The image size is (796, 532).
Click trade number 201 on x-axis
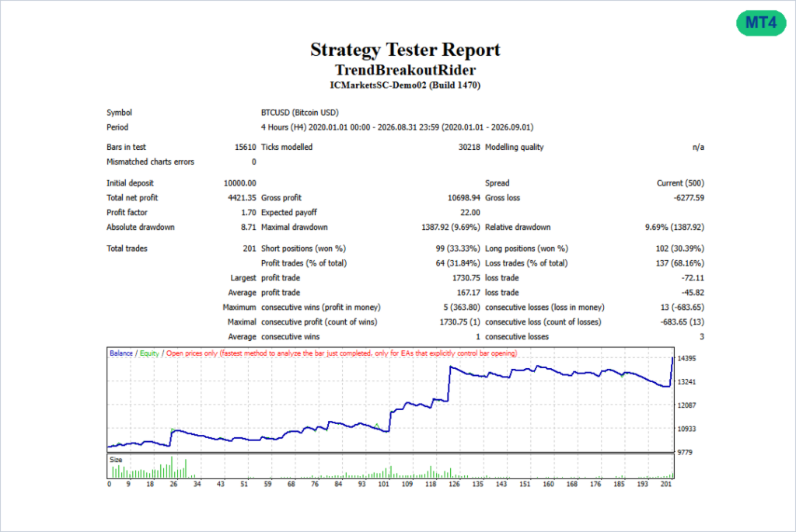[x=665, y=485]
